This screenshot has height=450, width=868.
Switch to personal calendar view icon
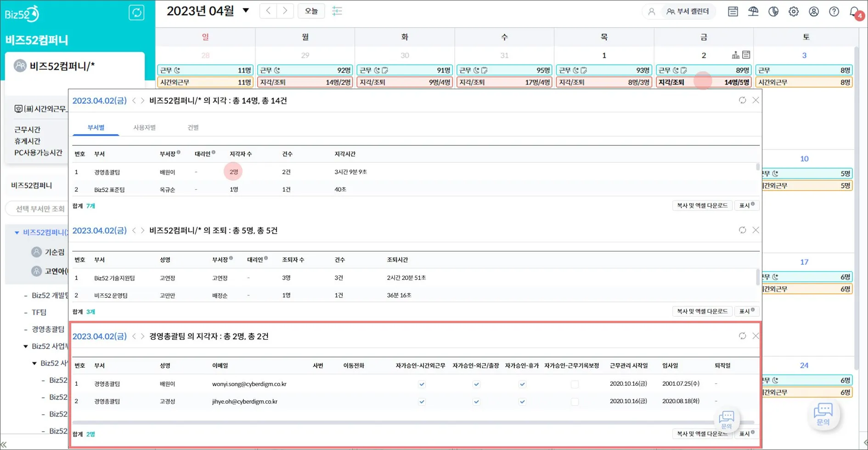click(x=651, y=11)
